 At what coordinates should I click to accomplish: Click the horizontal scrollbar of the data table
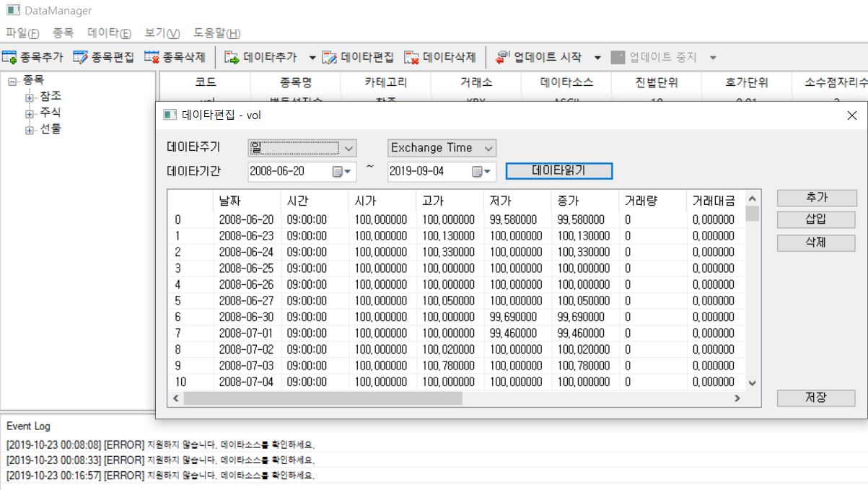pos(323,398)
